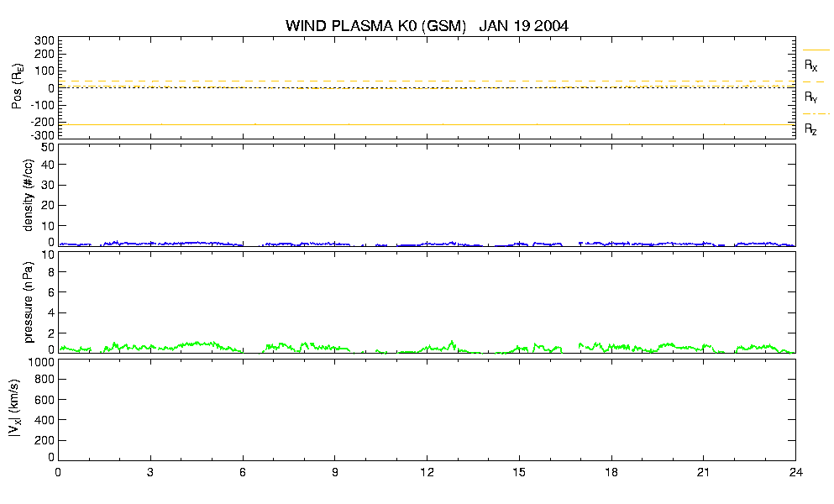Screen dimensions: 834x504
Task: Click the 9 hour tick label on x-axis
Action: [x=335, y=472]
